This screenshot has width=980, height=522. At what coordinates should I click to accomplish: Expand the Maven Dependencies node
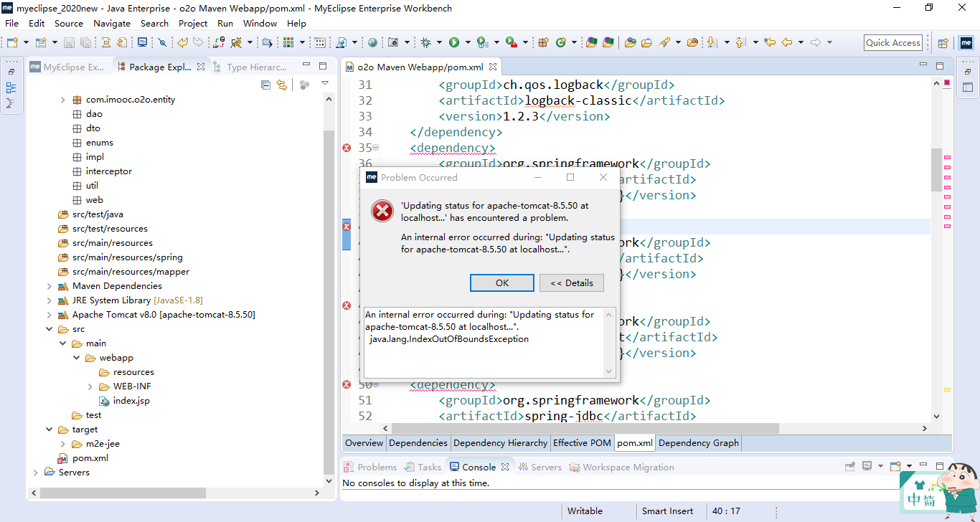coord(49,286)
